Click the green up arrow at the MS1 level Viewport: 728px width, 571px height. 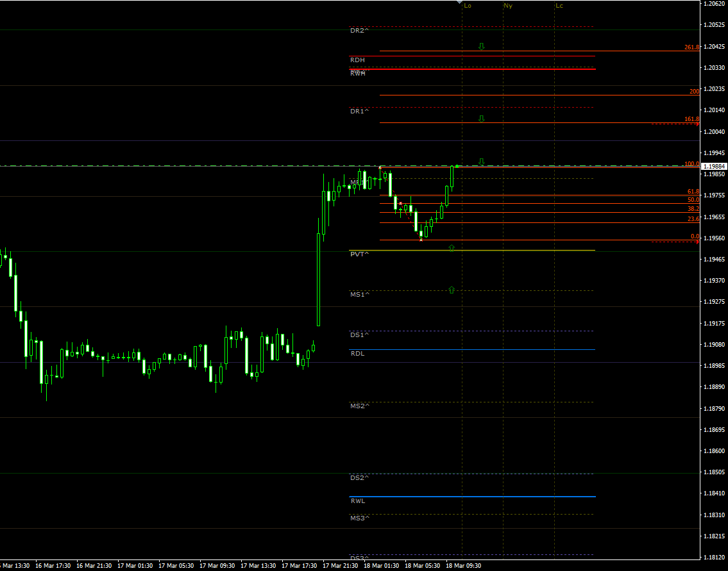click(452, 290)
